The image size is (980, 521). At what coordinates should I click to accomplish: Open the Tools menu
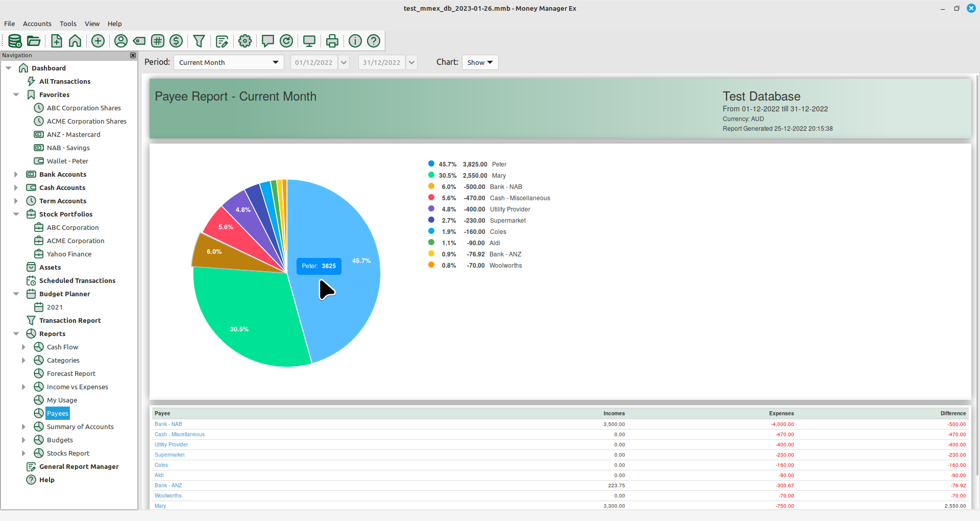point(68,23)
